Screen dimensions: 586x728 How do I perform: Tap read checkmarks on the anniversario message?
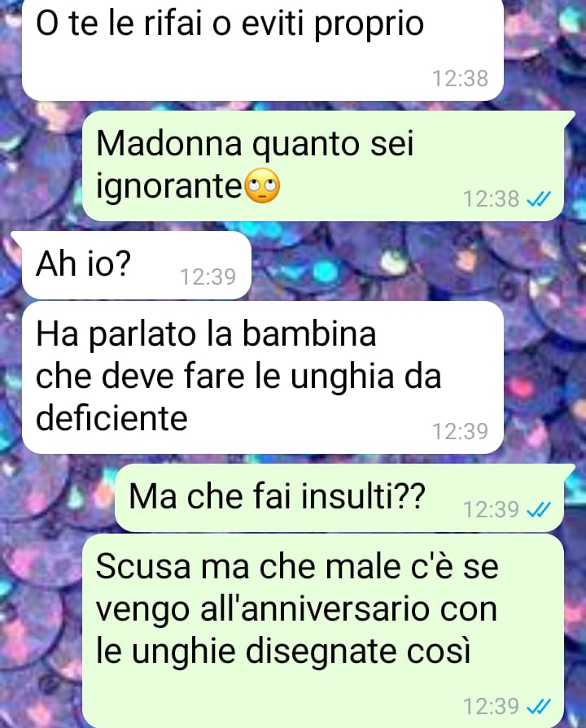pos(539,706)
